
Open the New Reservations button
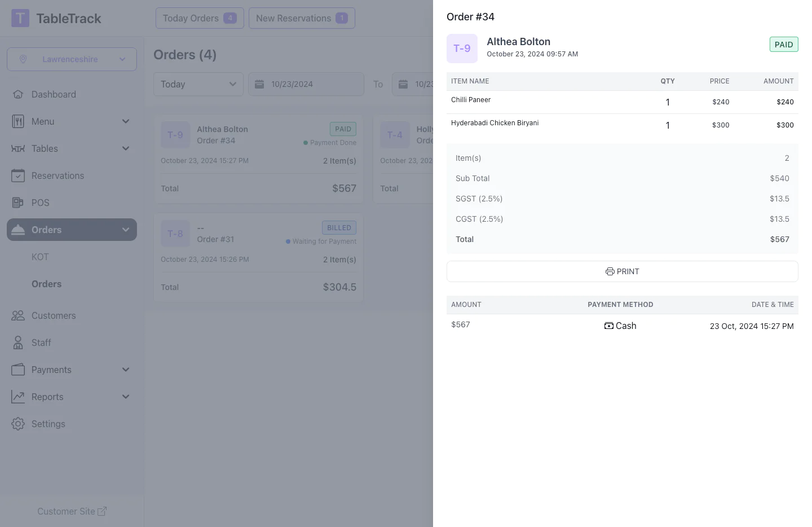click(x=302, y=18)
